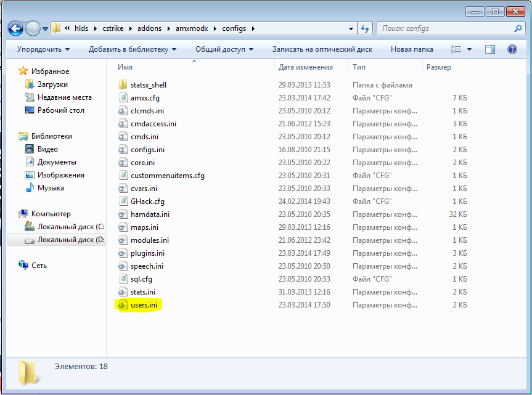Expand the arrow after addons breadcrumb
The image size is (532, 395).
click(169, 29)
